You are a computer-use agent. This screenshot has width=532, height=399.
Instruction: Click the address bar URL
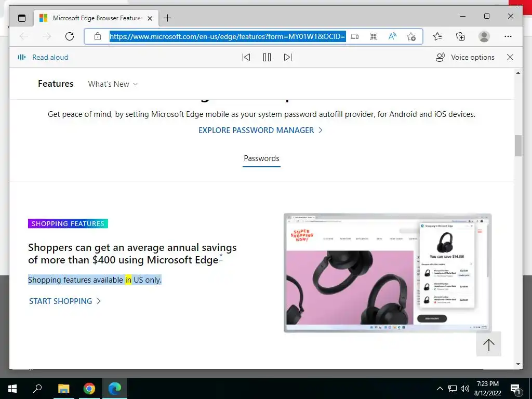click(x=228, y=36)
